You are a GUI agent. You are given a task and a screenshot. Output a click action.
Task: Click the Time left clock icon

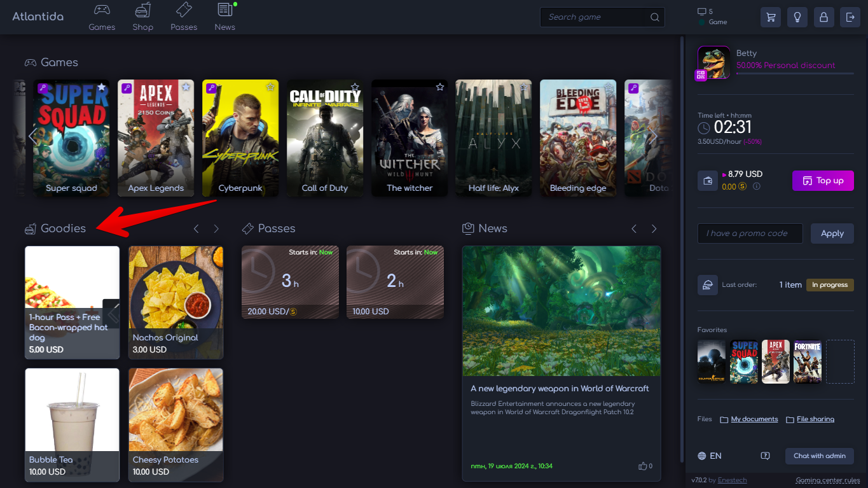pyautogui.click(x=704, y=129)
